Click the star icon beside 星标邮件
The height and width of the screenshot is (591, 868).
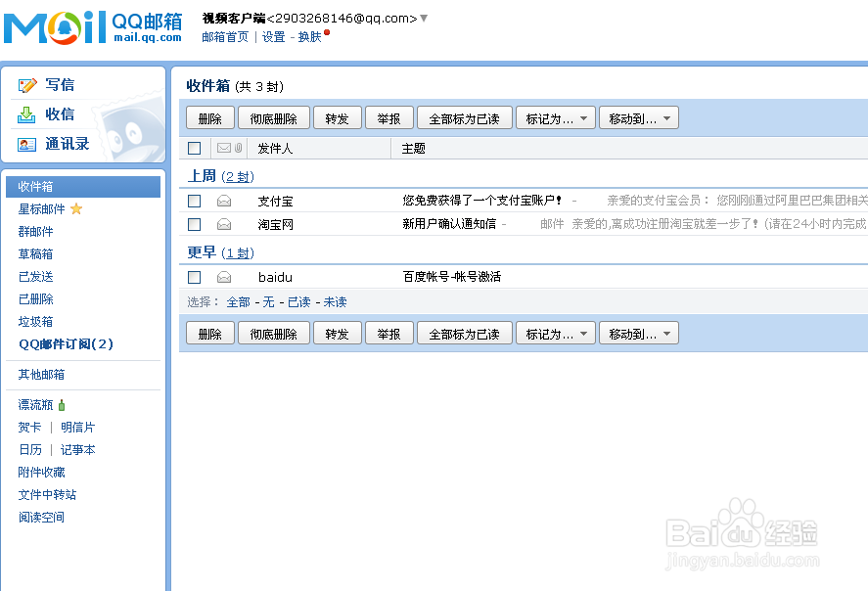(76, 208)
